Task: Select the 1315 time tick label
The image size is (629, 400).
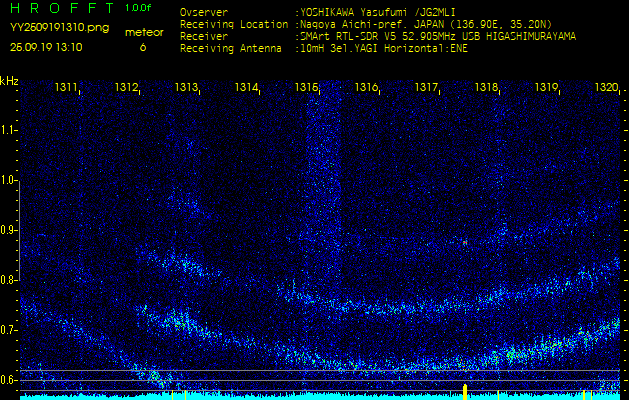Action: coord(307,88)
